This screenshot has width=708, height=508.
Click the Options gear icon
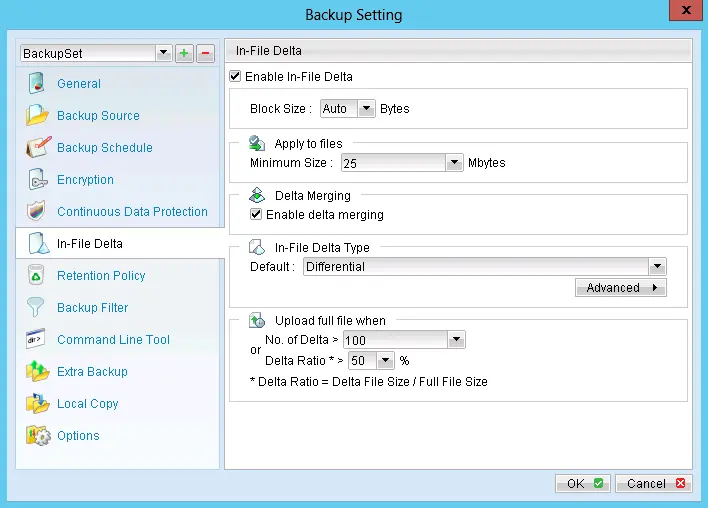tap(38, 435)
